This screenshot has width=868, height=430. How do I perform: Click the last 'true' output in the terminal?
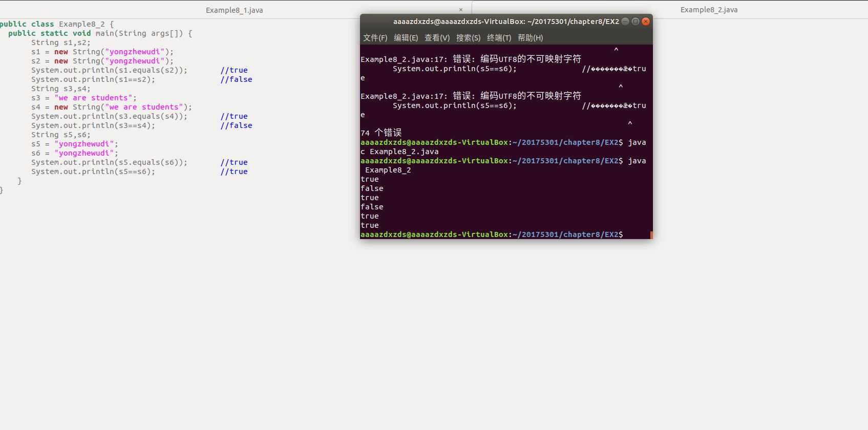(x=370, y=225)
